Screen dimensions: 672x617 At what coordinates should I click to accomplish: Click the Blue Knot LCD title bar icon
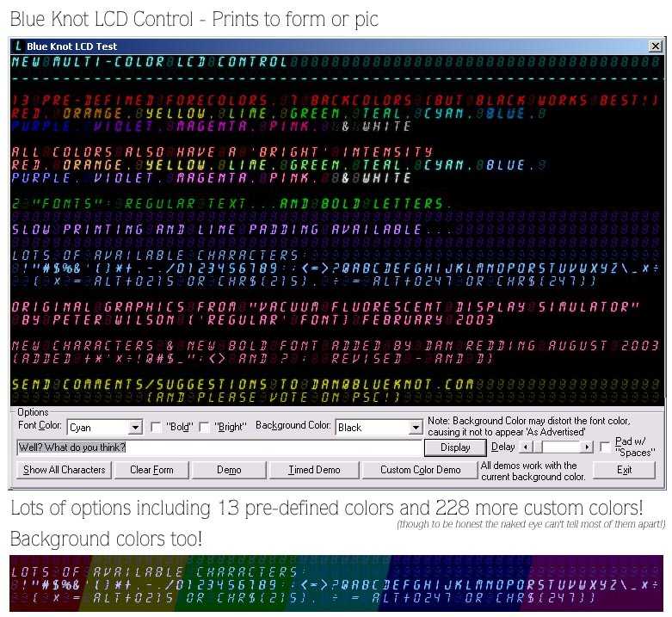[19, 46]
